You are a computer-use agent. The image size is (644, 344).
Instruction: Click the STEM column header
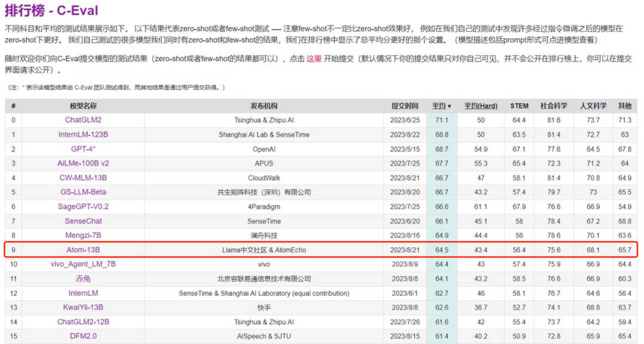coord(519,106)
